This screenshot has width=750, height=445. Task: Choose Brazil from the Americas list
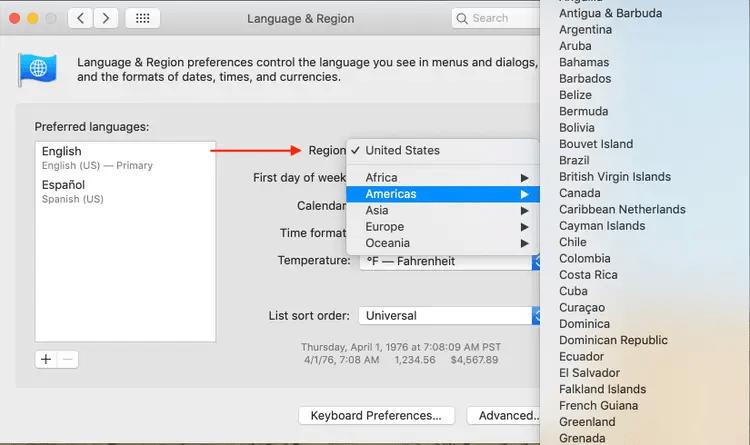click(x=574, y=160)
